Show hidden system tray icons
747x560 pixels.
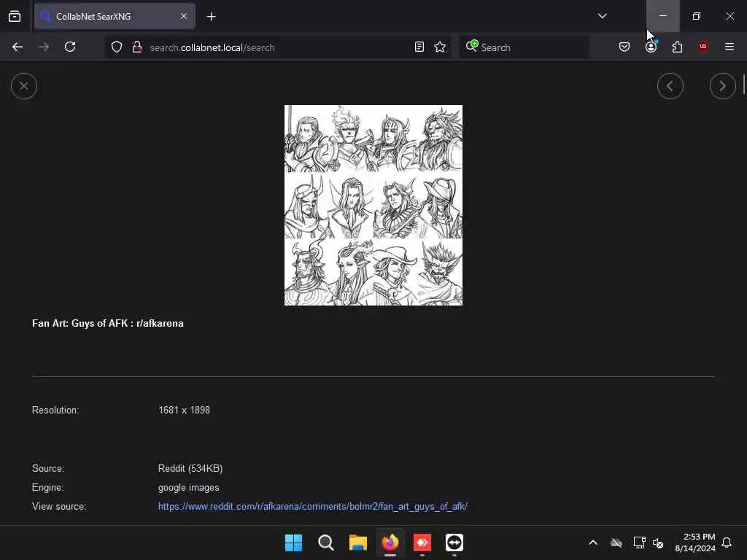coord(593,542)
